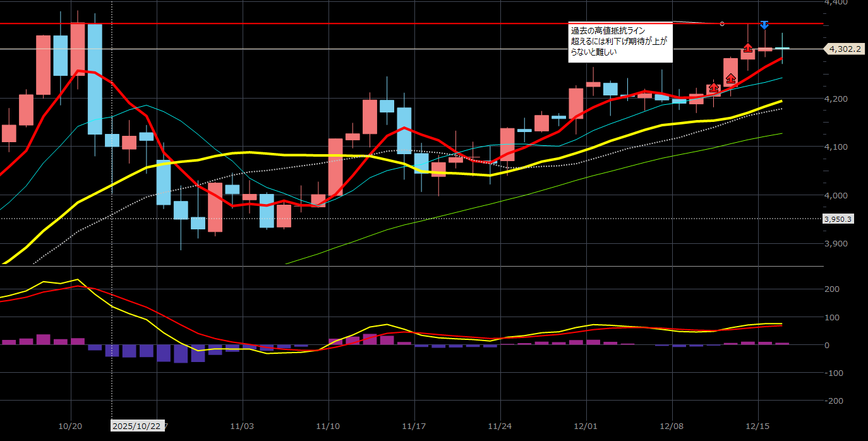Click the blue down-arrow sell marker

764,25
